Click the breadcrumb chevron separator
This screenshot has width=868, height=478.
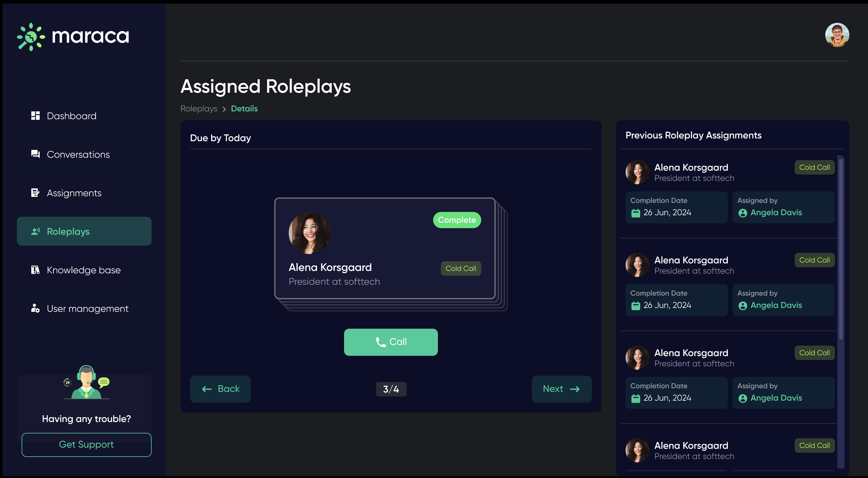(224, 109)
